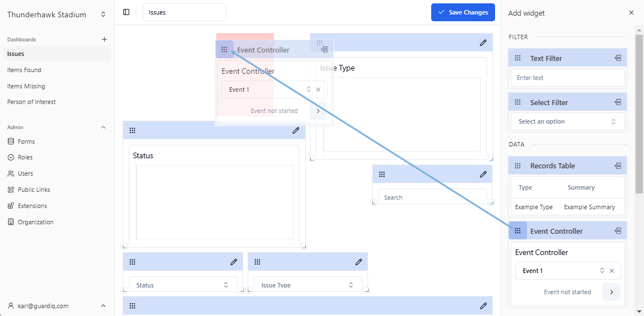This screenshot has height=316, width=644.
Task: Grab the drag handle of Select Filter widget
Action: pos(517,102)
